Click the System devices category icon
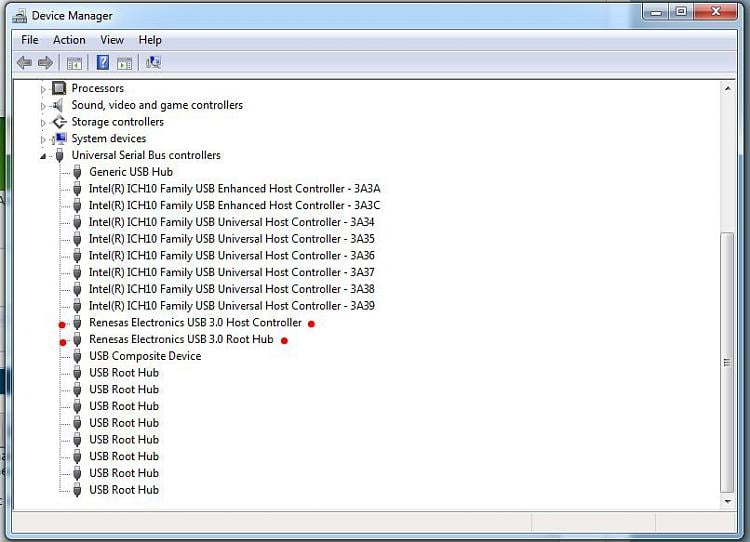Viewport: 750px width, 542px height. [x=59, y=139]
